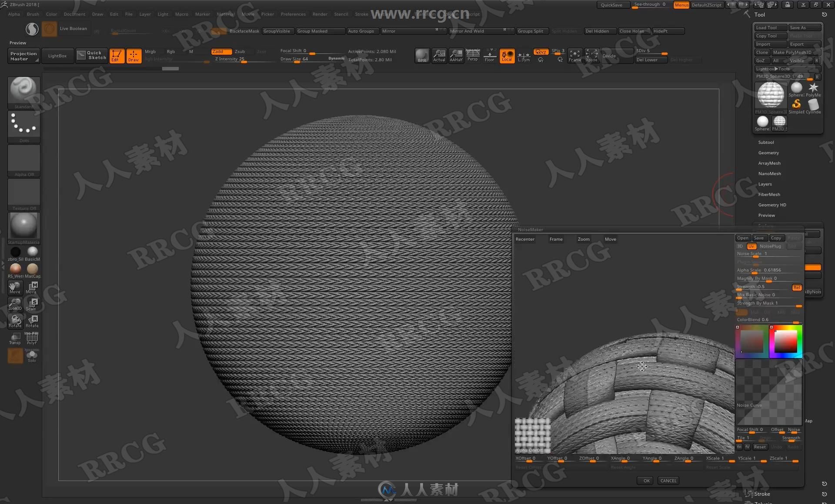
Task: Expand the Layers section
Action: click(x=765, y=184)
